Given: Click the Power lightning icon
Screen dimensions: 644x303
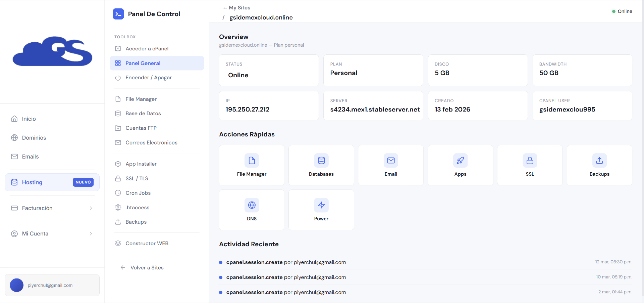Looking at the screenshot, I should (x=321, y=205).
